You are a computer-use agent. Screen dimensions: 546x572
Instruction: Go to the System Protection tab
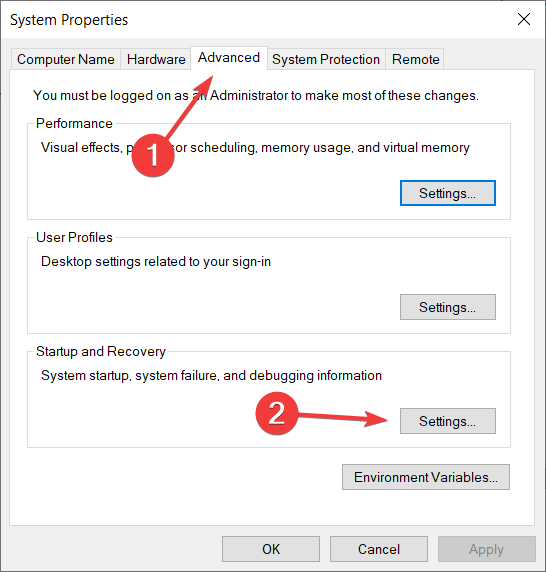point(326,59)
